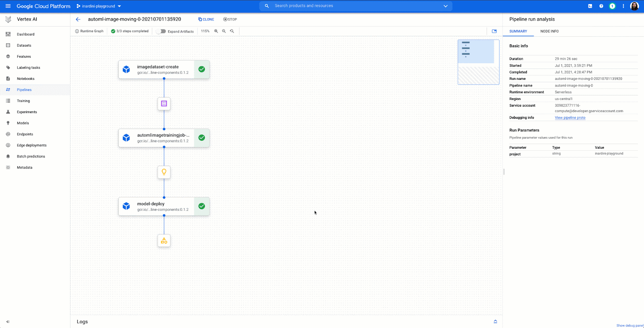Toggle the Expand Artifacts switch
Image resolution: width=644 pixels, height=328 pixels.
point(161,31)
